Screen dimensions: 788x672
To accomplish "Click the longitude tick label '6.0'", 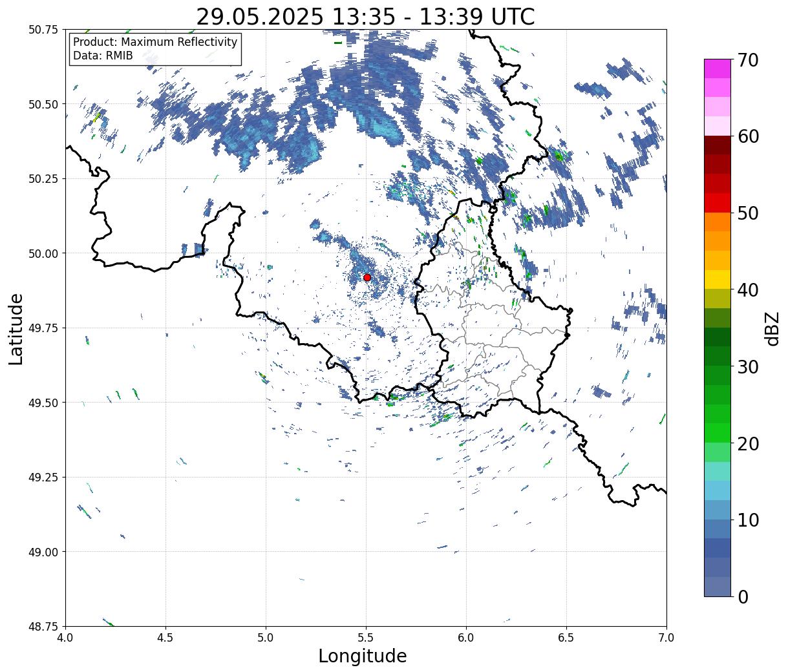I will coord(466,637).
